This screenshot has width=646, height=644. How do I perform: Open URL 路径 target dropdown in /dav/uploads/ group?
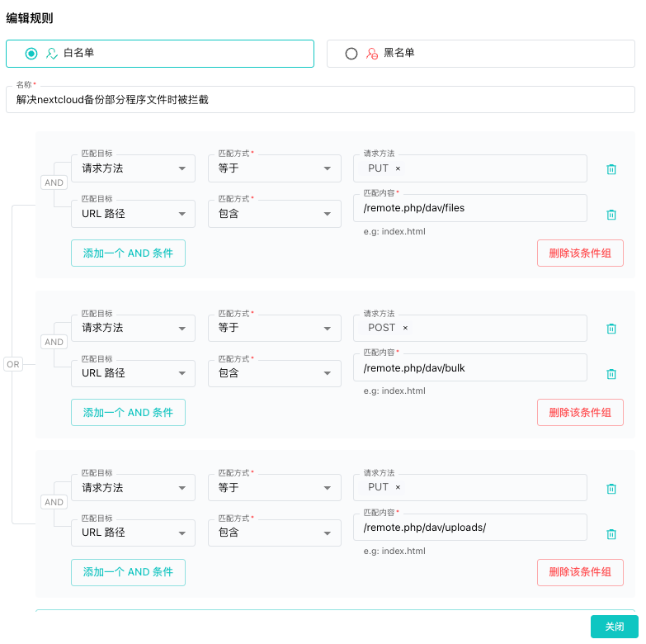(x=133, y=533)
